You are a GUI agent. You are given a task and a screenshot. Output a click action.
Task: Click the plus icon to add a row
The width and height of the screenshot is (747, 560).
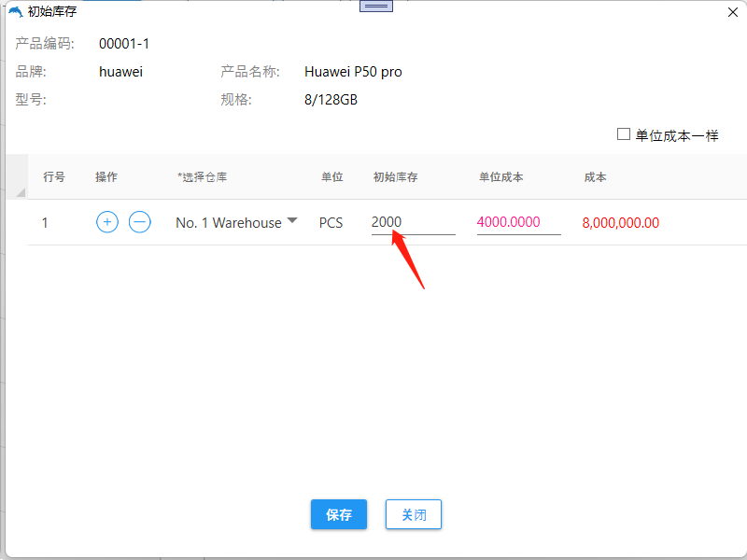click(x=107, y=222)
